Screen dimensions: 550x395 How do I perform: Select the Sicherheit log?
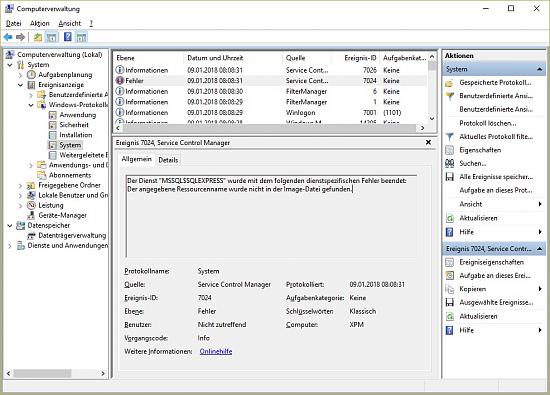pos(74,125)
